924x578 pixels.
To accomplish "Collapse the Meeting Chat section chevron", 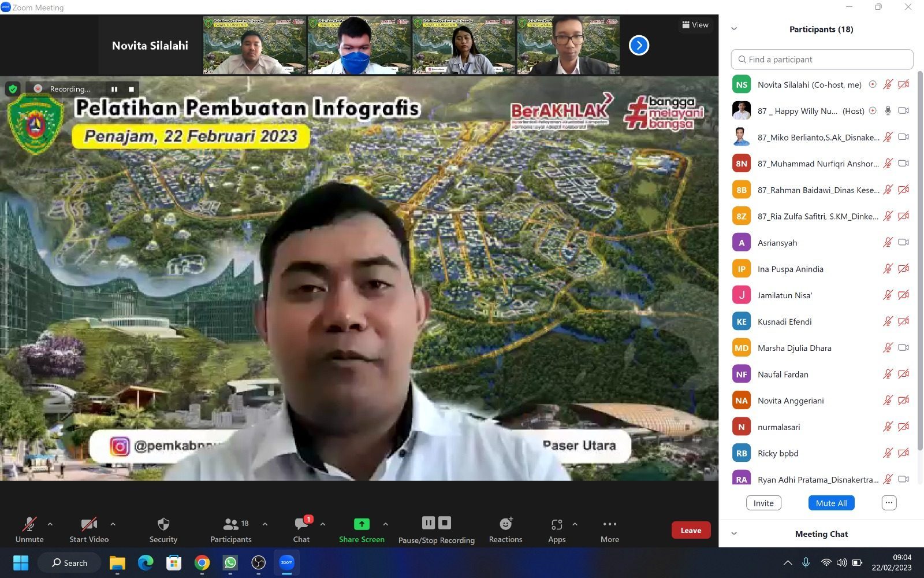I will click(734, 533).
